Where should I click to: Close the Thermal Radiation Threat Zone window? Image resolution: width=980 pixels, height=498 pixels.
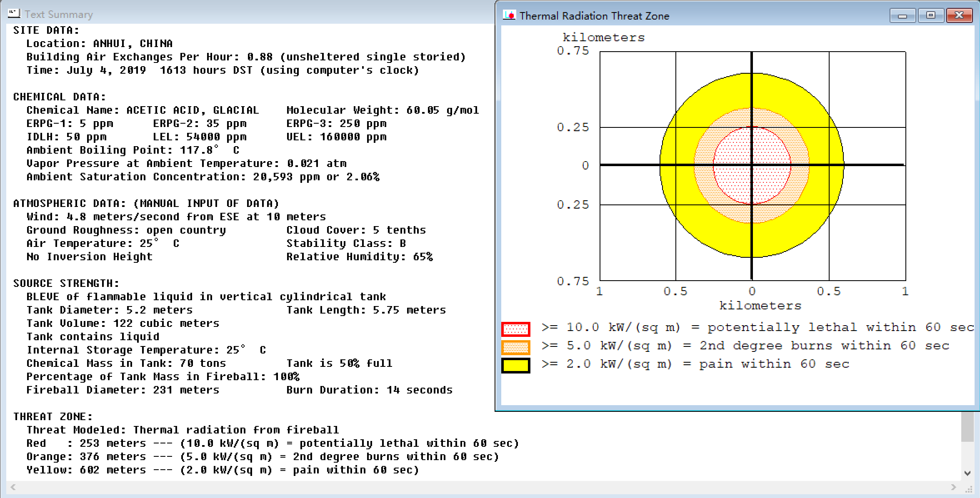(x=959, y=16)
